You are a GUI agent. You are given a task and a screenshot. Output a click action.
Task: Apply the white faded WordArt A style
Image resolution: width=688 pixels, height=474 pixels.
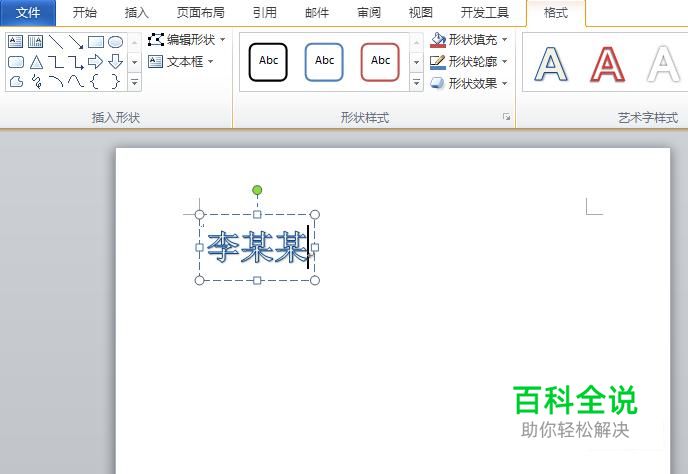pyautogui.click(x=663, y=64)
